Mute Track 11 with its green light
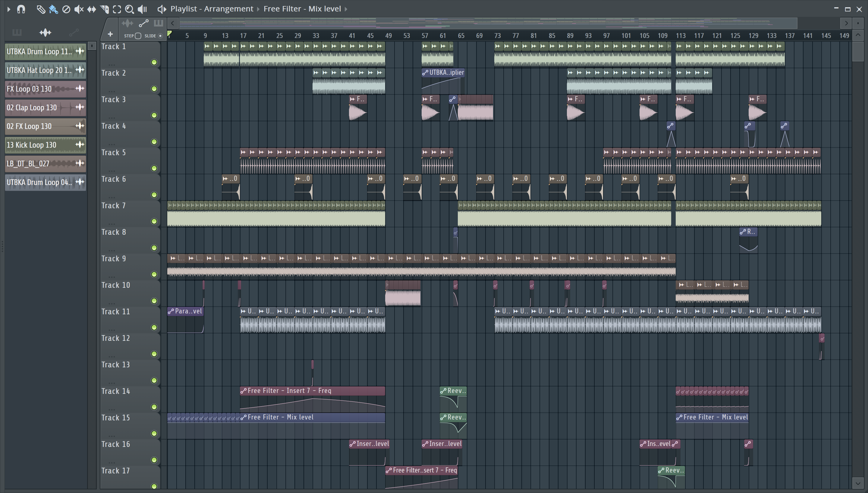This screenshot has height=493, width=868. pos(154,328)
